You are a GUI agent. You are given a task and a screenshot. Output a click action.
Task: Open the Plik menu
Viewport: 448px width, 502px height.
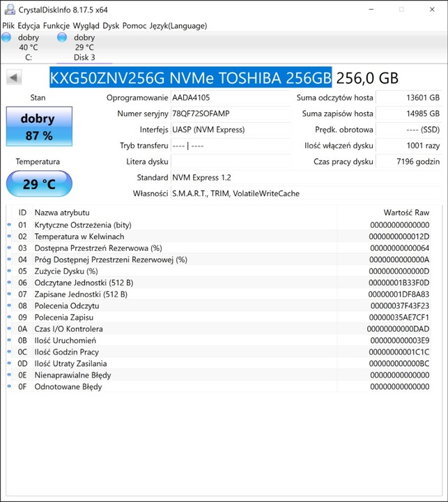pos(8,26)
